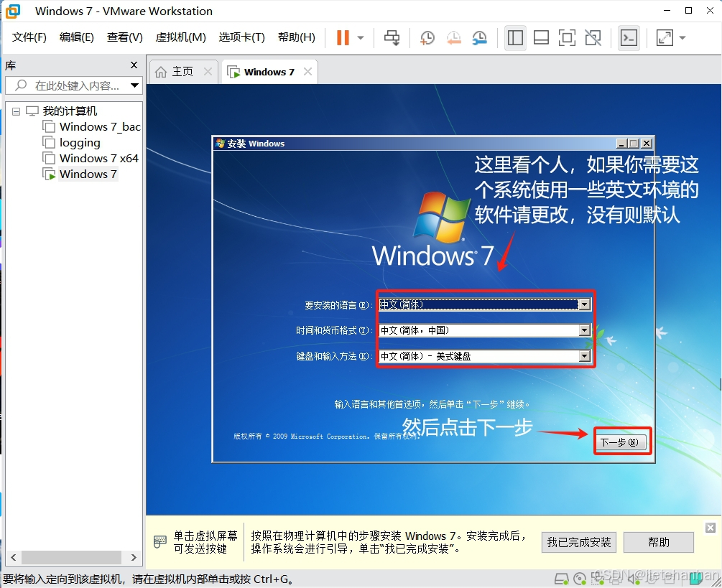Screen dimensions: 722x588
Task: Click the keyboard icon in the hint bar
Action: pos(159,541)
